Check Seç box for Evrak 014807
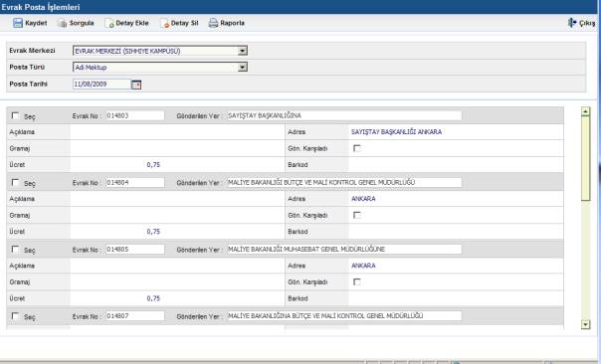Viewport: 601px width, 364px height. [15, 316]
